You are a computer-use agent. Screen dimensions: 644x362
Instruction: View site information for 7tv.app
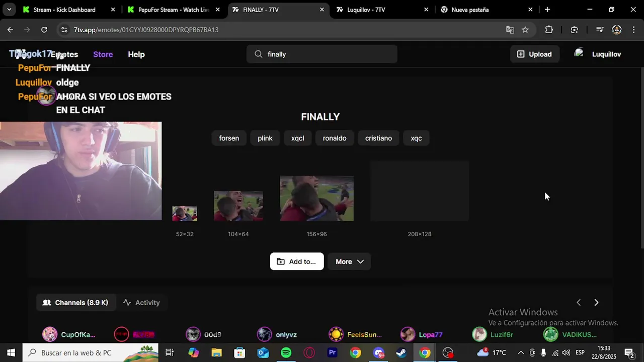click(63, 30)
